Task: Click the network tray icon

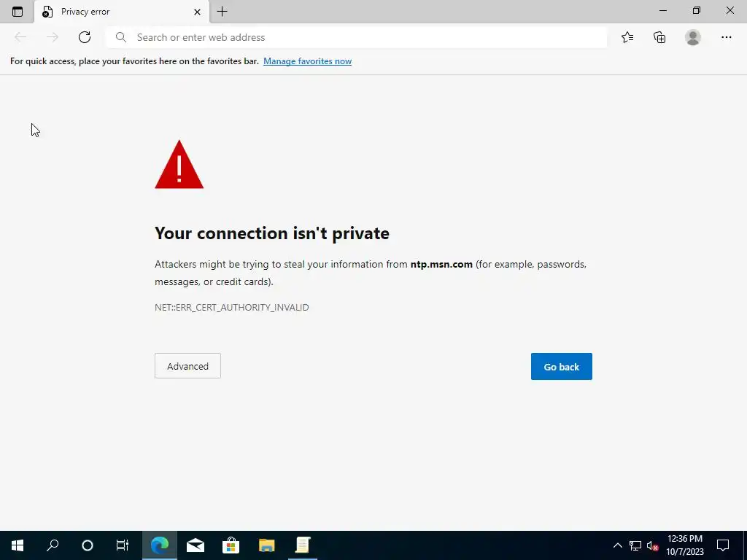Action: (x=635, y=545)
